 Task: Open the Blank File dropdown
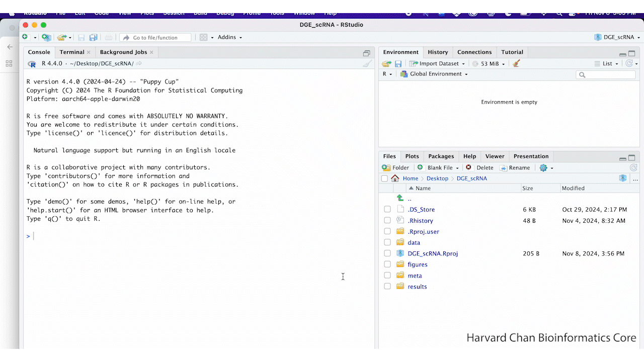pyautogui.click(x=438, y=167)
